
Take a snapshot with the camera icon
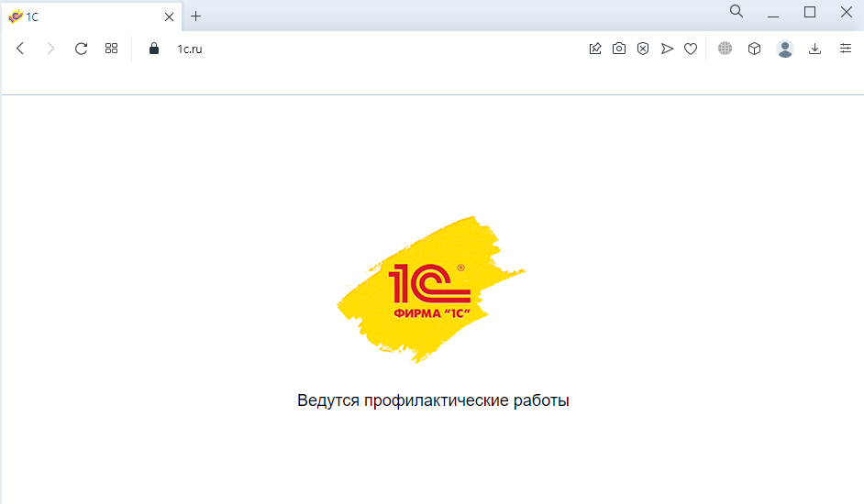click(x=619, y=49)
